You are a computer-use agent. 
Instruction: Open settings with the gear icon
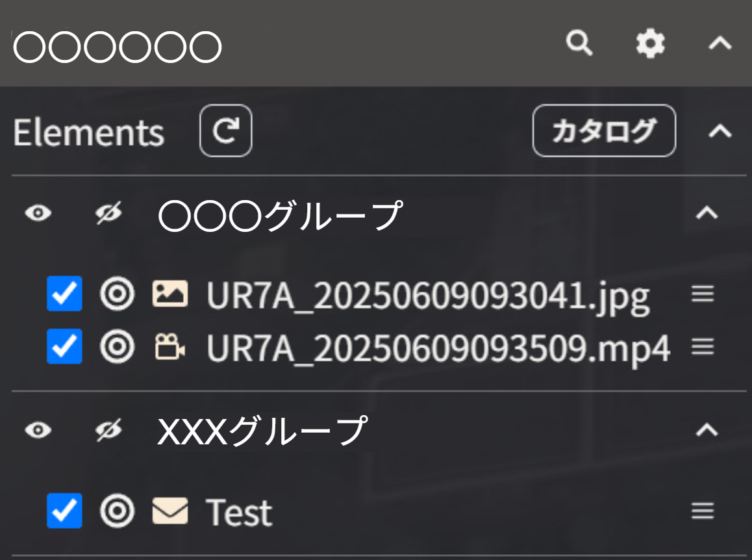tap(650, 44)
